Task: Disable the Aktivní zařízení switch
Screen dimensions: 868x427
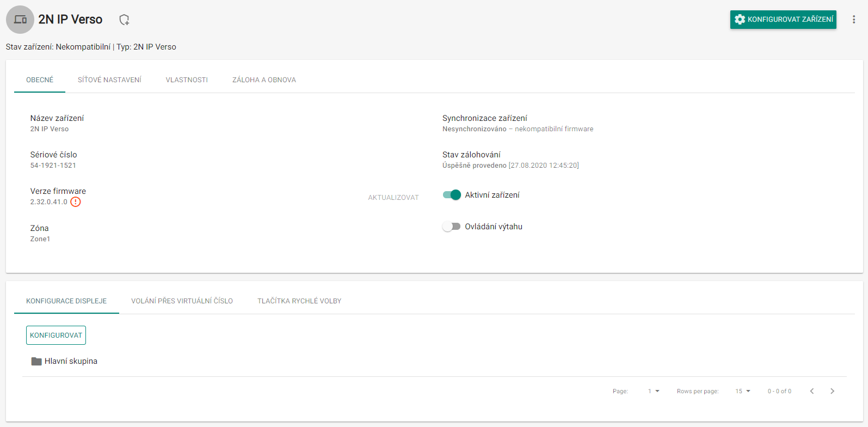Action: [452, 195]
